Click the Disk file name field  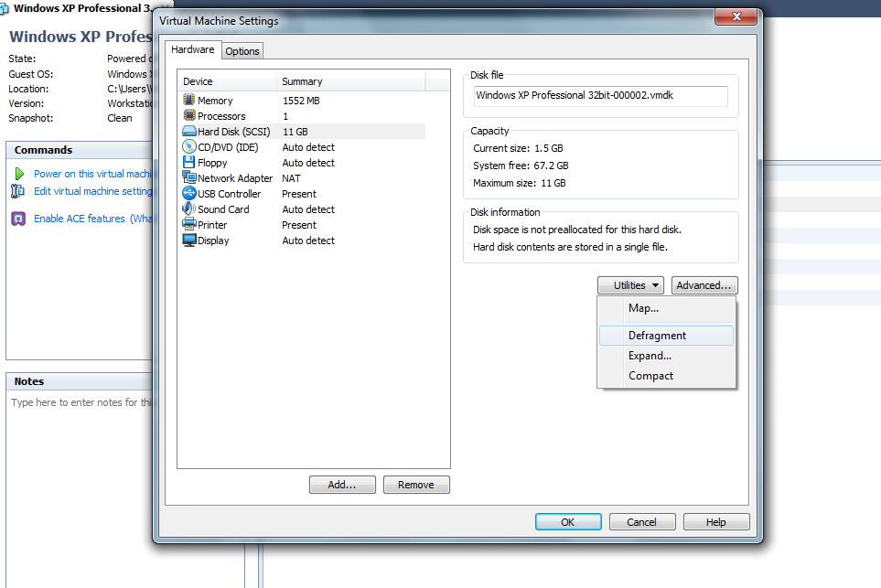(601, 96)
